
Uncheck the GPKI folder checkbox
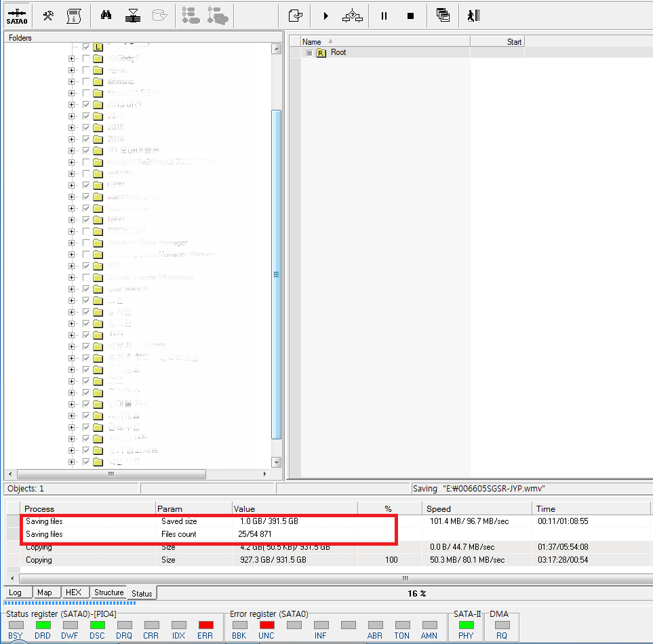click(x=86, y=185)
